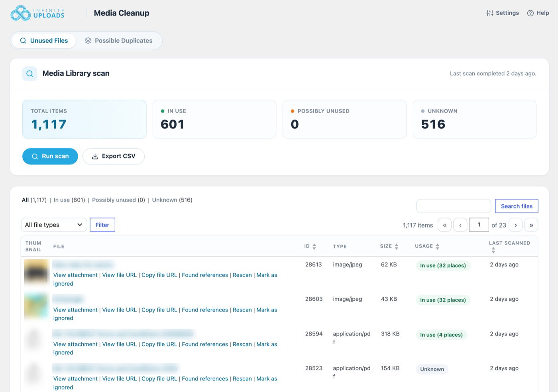Jump to last page of results
This screenshot has width=558, height=392.
click(x=531, y=225)
